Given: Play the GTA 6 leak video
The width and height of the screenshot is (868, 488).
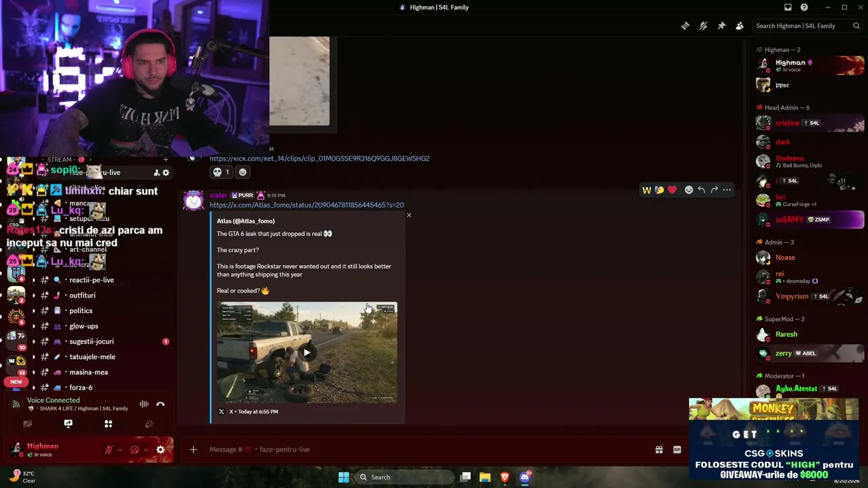Looking at the screenshot, I should tap(307, 352).
